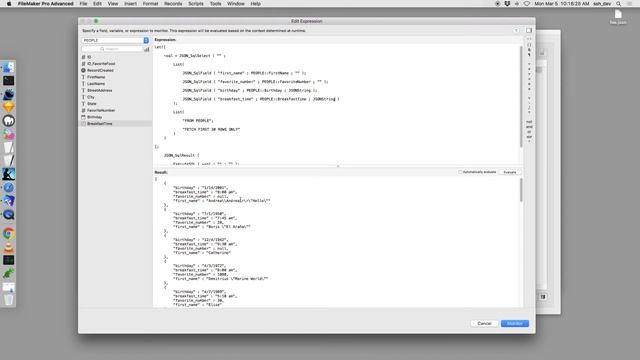
Task: Open the help question mark icon
Action: [516, 31]
